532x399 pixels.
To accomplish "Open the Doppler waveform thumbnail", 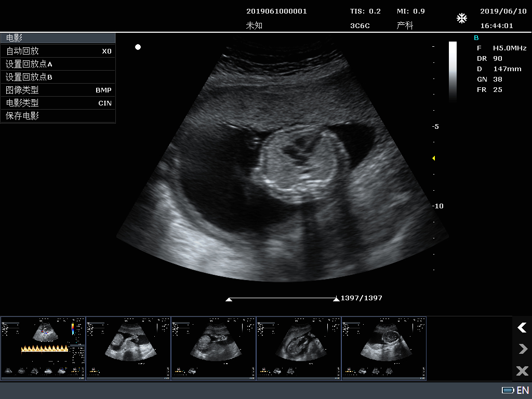I will (43, 349).
